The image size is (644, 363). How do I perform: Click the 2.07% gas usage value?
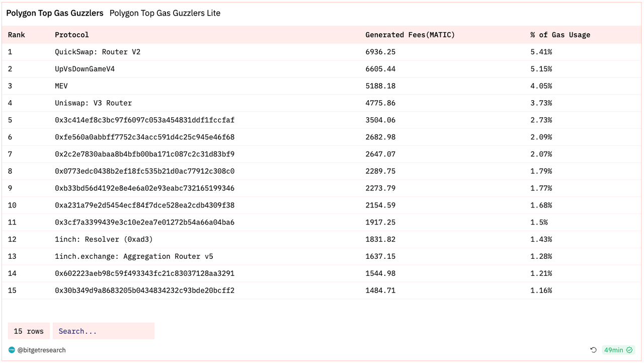tap(541, 155)
